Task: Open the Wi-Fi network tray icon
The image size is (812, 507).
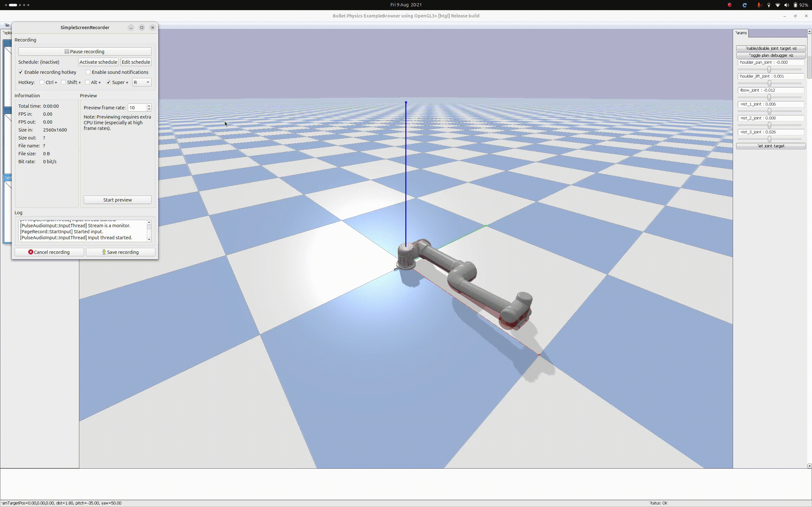Action: click(x=778, y=5)
